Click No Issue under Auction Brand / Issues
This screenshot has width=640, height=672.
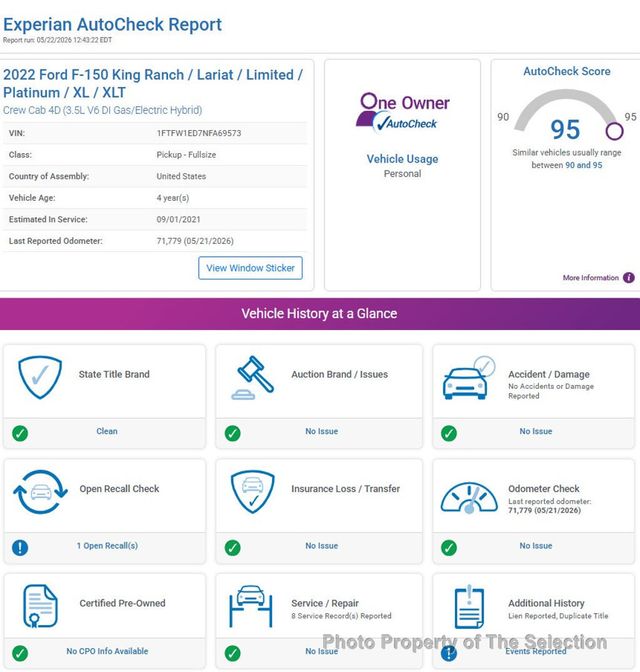click(x=322, y=431)
